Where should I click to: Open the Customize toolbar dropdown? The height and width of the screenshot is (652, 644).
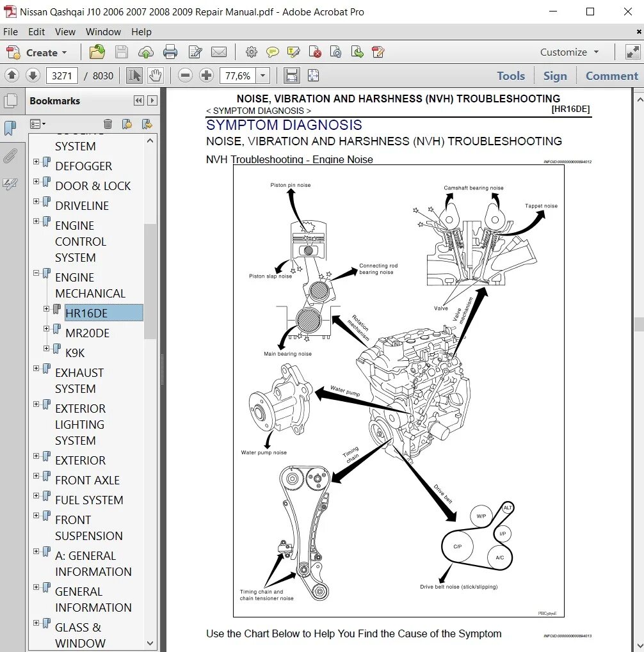pyautogui.click(x=569, y=52)
